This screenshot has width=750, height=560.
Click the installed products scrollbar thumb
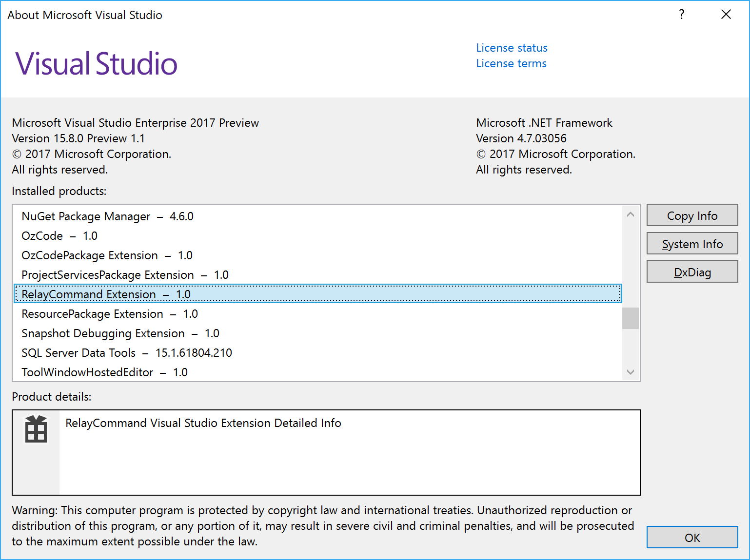click(630, 318)
